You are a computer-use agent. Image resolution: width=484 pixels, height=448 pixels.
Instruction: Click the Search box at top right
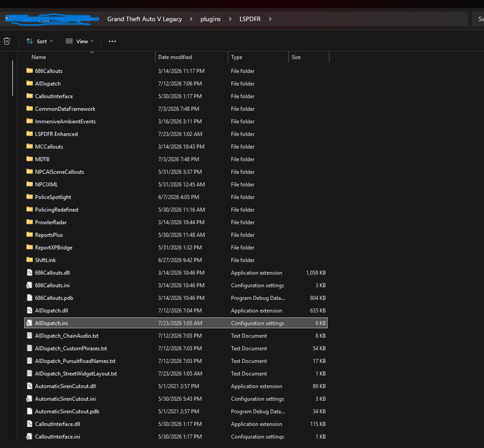pos(478,19)
